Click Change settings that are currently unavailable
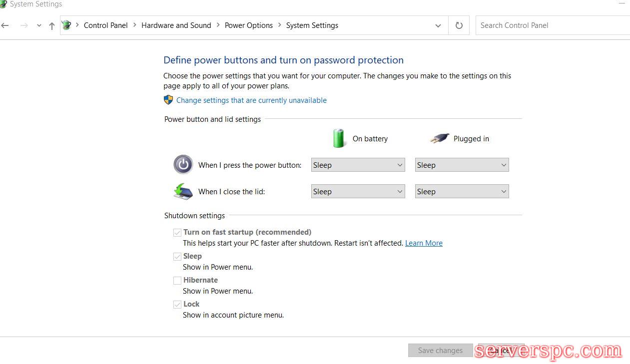The height and width of the screenshot is (364, 630). [251, 100]
